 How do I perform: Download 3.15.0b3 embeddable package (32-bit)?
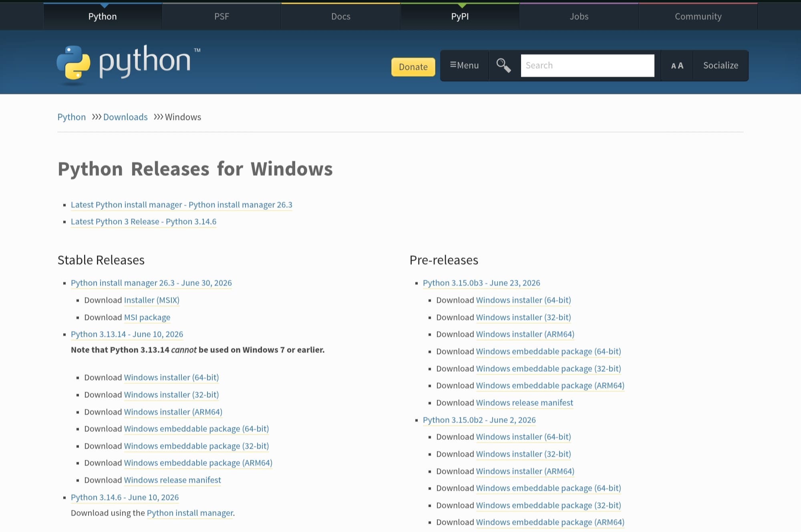click(548, 369)
